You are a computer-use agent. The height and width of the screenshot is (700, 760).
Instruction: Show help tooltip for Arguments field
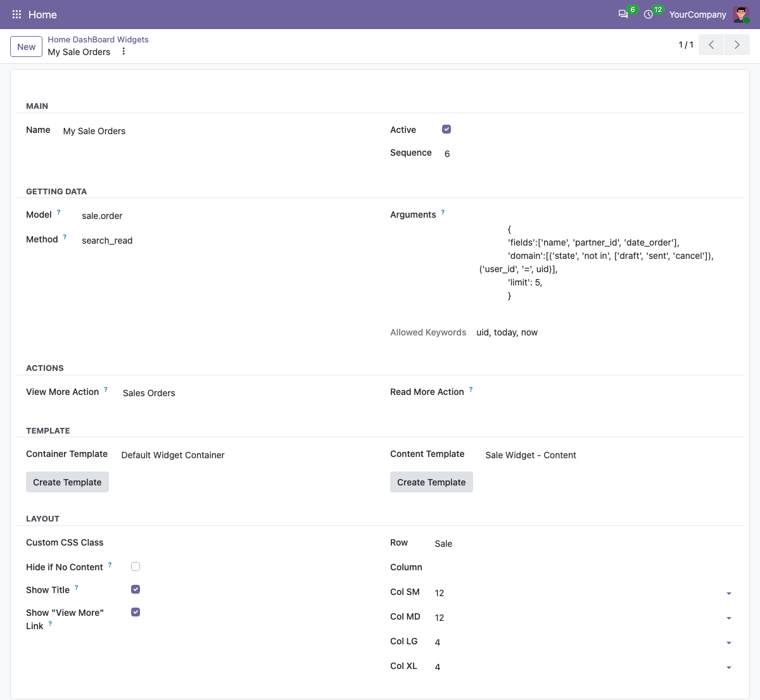(x=443, y=213)
